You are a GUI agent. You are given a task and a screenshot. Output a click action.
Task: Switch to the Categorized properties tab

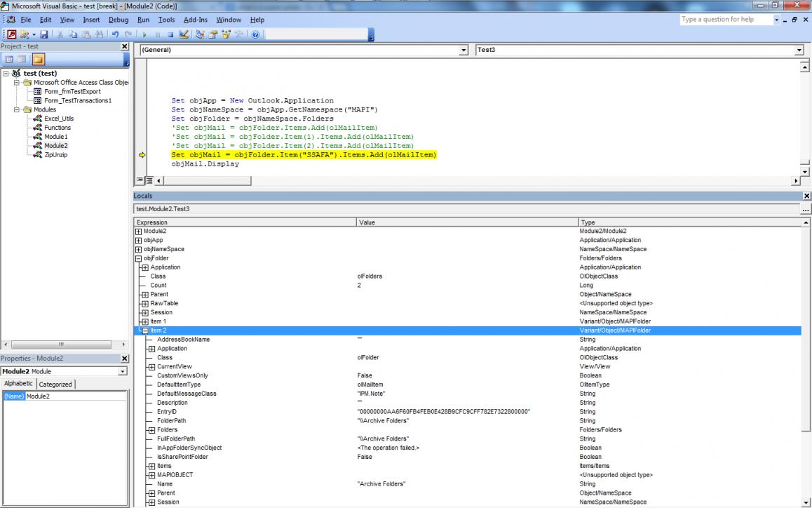[55, 385]
